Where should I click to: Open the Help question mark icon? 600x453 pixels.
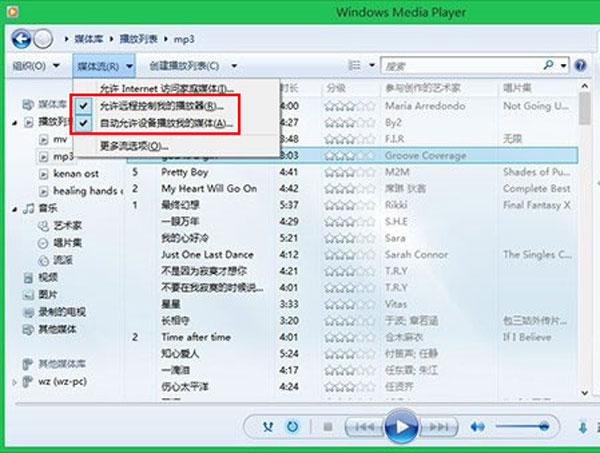coord(580,65)
